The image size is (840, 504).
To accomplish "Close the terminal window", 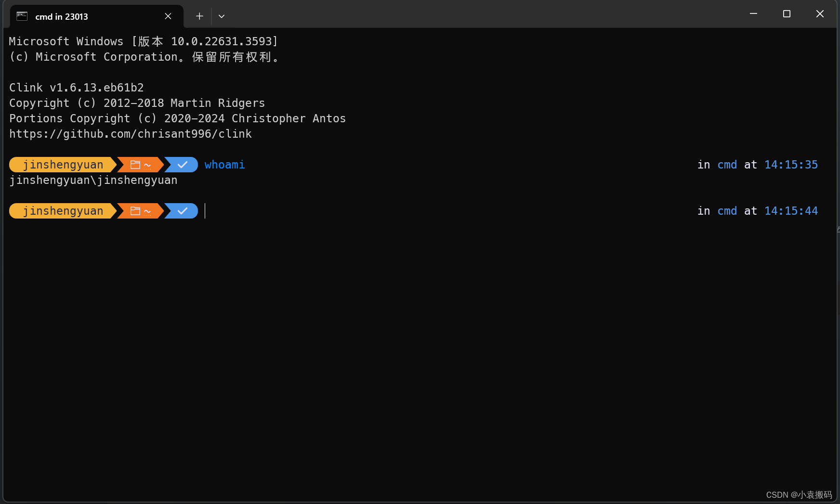I will [820, 14].
